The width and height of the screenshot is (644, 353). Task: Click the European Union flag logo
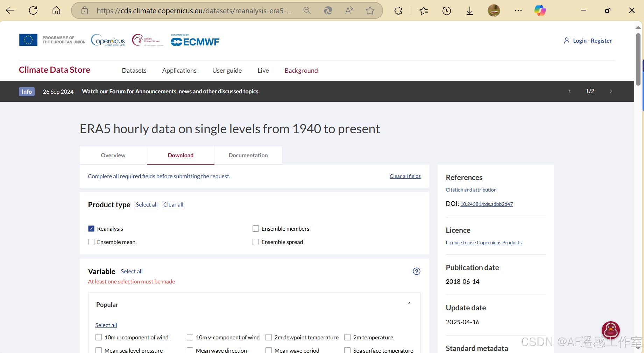point(28,40)
